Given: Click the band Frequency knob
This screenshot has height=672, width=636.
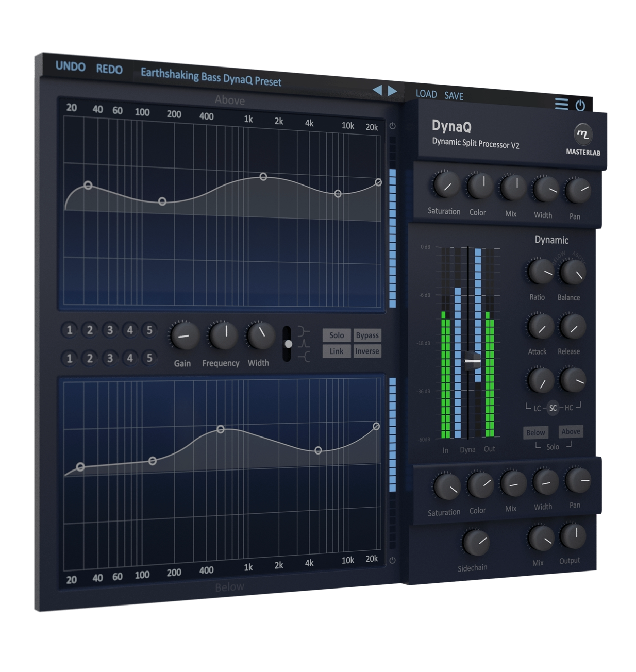Looking at the screenshot, I should coord(223,335).
